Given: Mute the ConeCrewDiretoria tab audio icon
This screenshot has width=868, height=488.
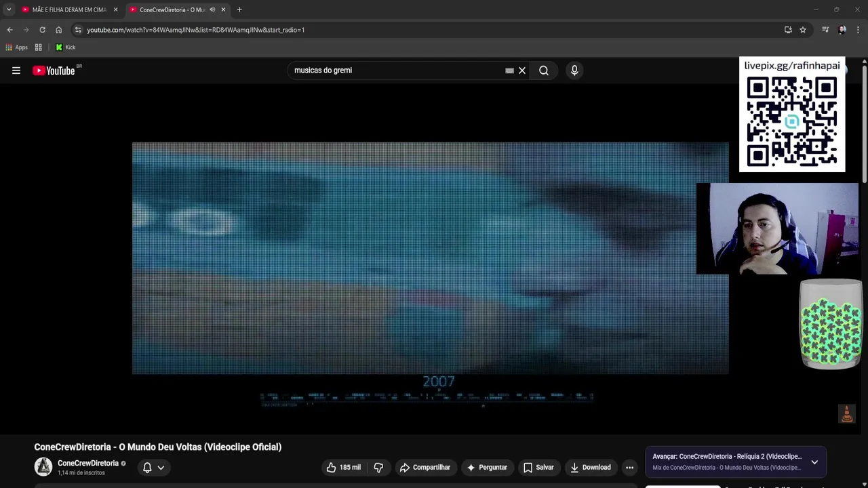Looking at the screenshot, I should (x=212, y=9).
